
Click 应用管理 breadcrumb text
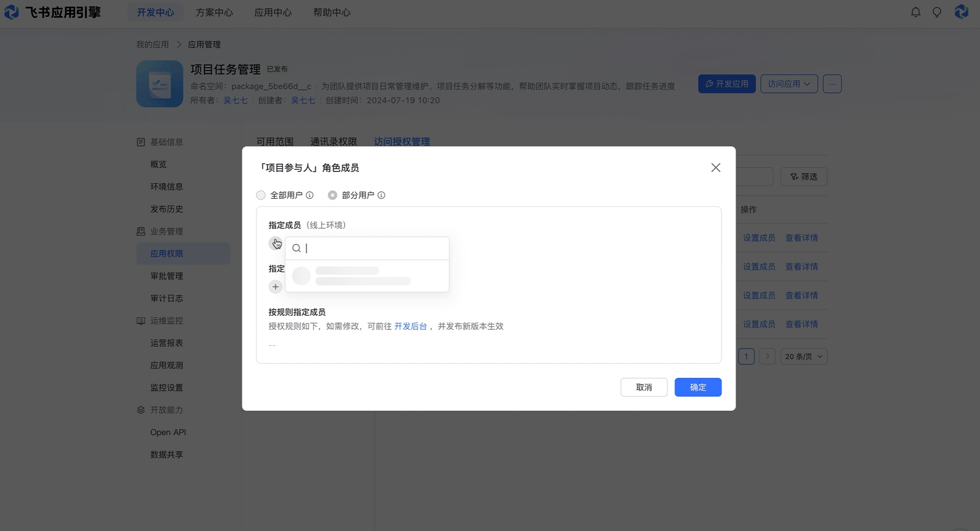(x=204, y=44)
